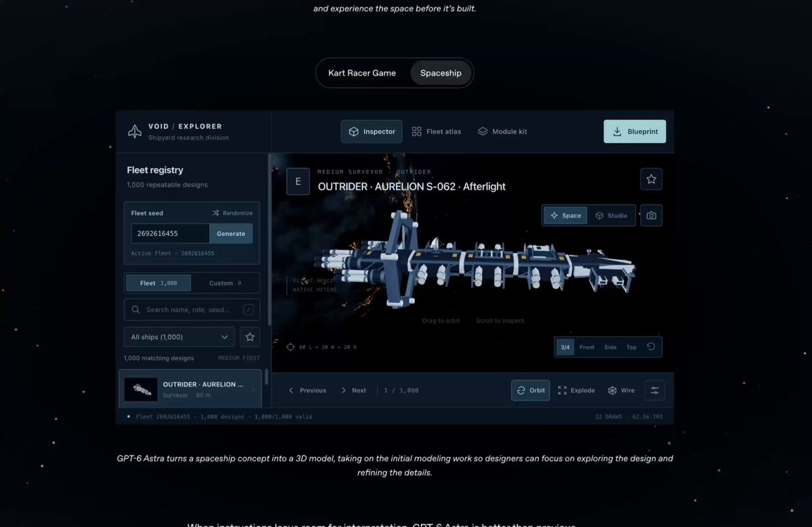Toggle Wire wireframe view
Image resolution: width=812 pixels, height=527 pixels.
[621, 390]
